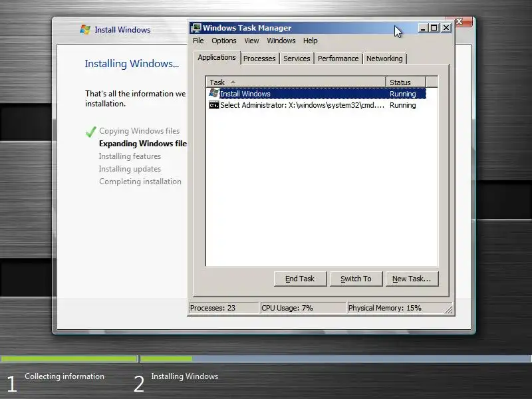The image size is (532, 399).
Task: Switch to the Applications tab
Action: pyautogui.click(x=217, y=57)
